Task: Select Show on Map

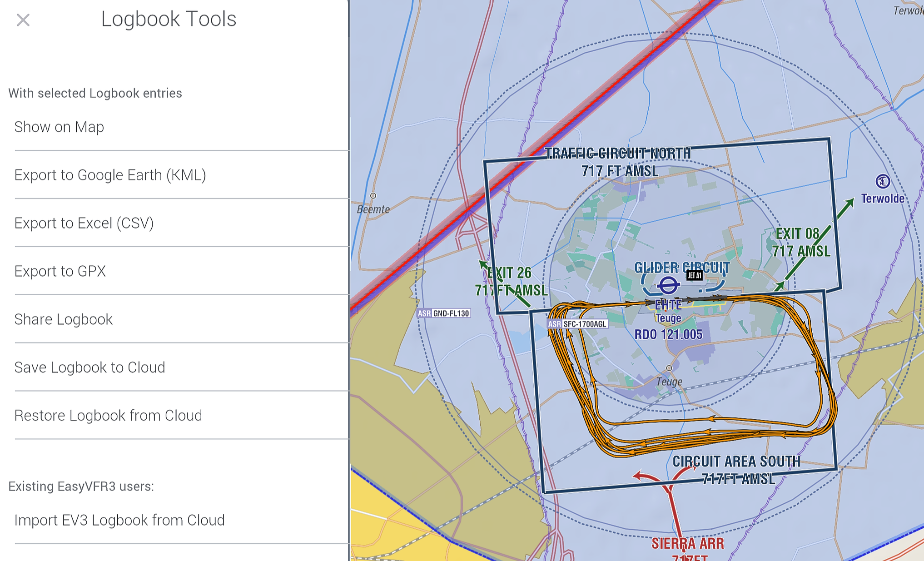Action: coord(182,127)
